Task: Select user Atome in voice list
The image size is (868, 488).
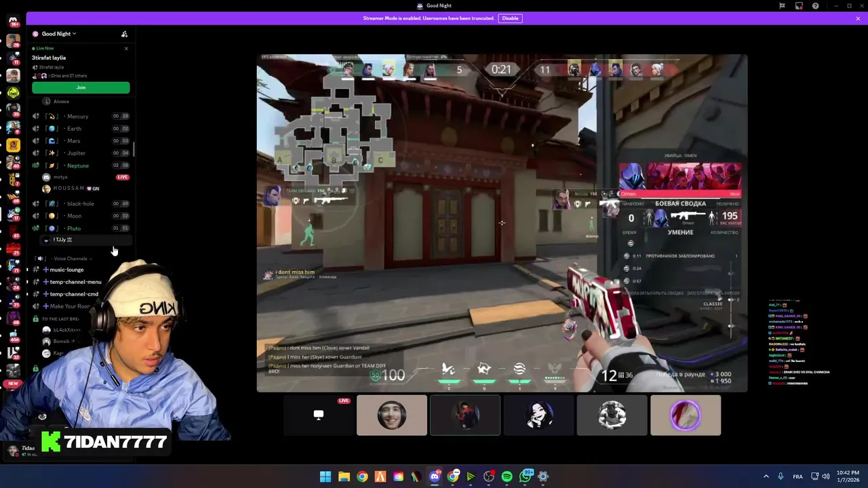Action: pyautogui.click(x=56, y=101)
